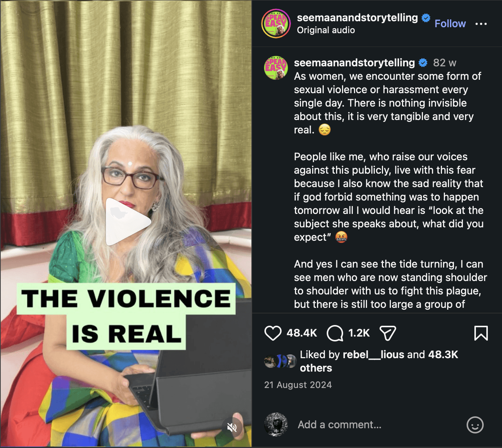This screenshot has width=502, height=448.
Task: Click caption author username seemaanandstorytelling
Action: point(354,63)
